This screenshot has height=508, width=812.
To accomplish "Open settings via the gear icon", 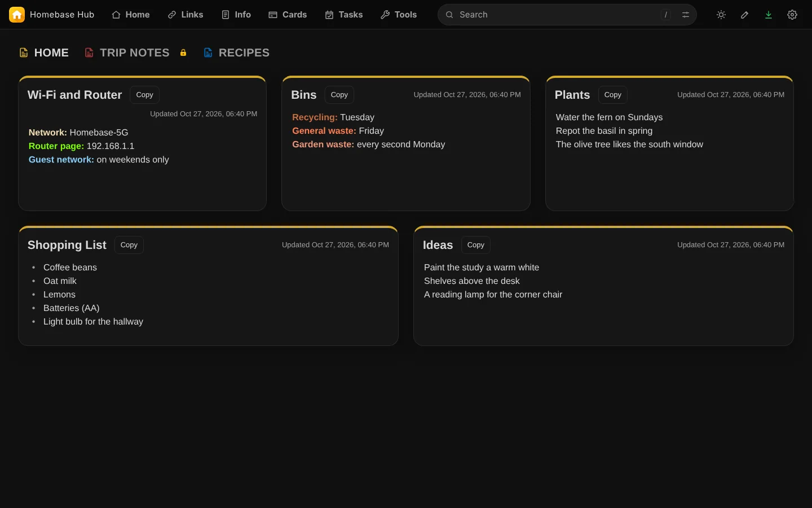I will (792, 15).
